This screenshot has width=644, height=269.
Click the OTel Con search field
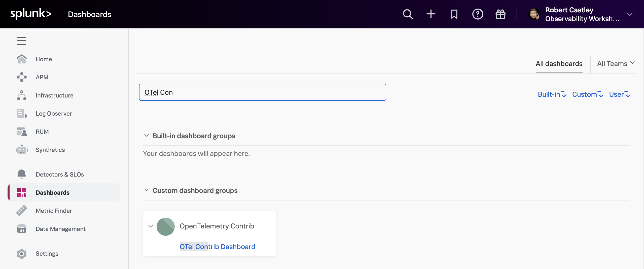[262, 92]
